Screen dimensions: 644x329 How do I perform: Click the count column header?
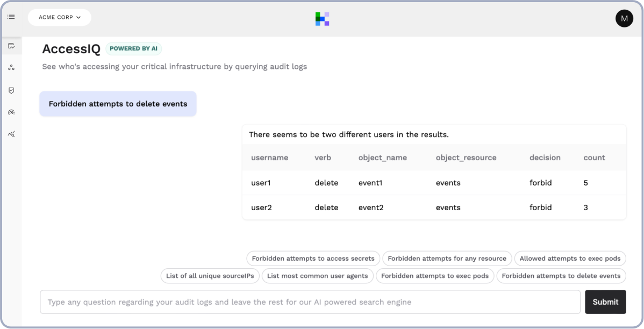(x=594, y=158)
